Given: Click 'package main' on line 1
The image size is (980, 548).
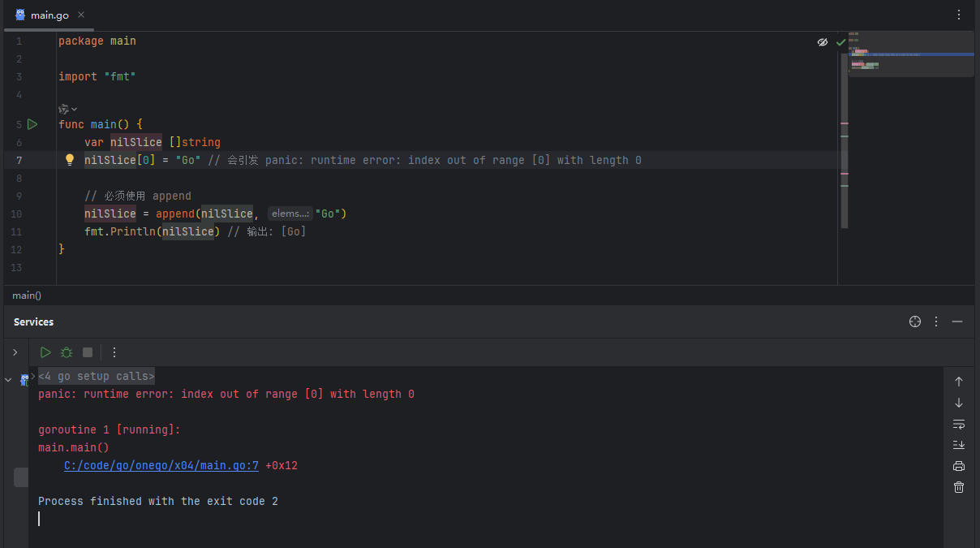Looking at the screenshot, I should coord(97,41).
